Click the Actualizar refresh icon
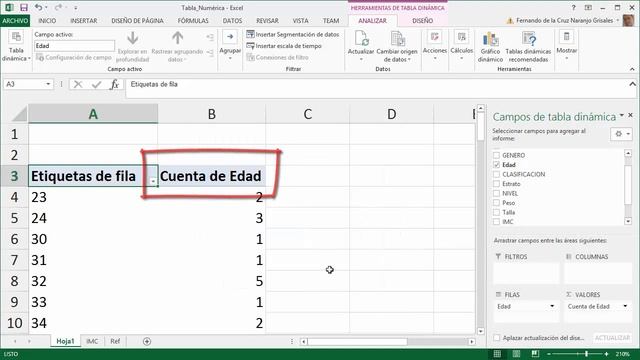The image size is (640, 360). pos(361,39)
